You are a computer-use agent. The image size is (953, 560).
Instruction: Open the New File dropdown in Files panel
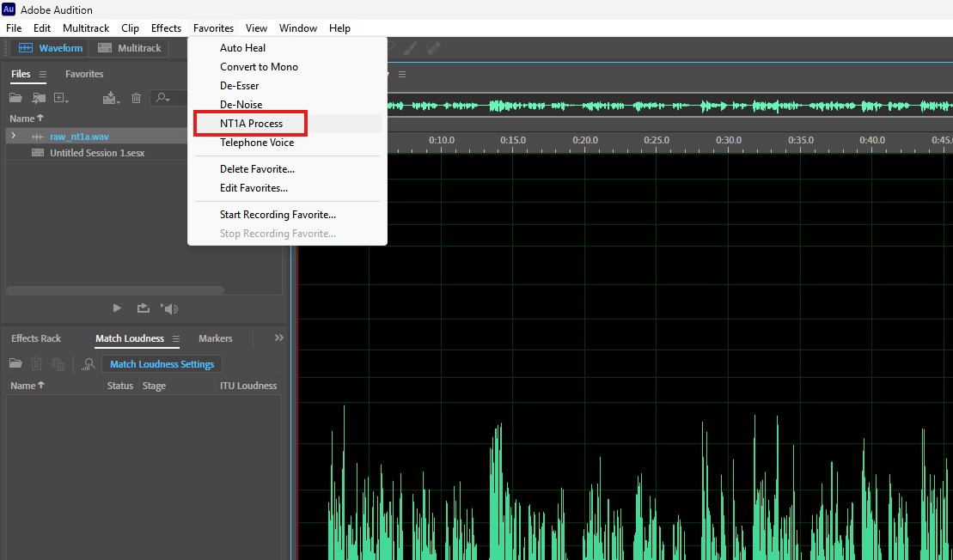(x=61, y=98)
